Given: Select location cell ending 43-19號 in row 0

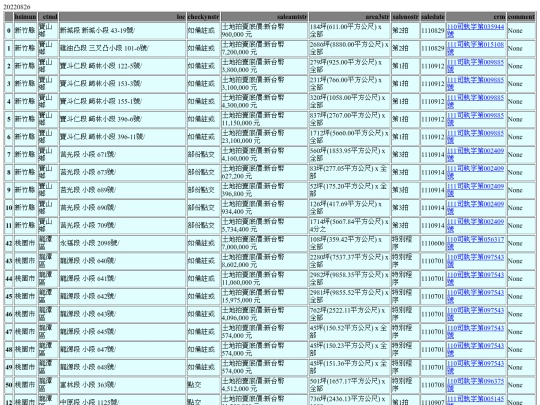Looking at the screenshot, I should 122,30.
